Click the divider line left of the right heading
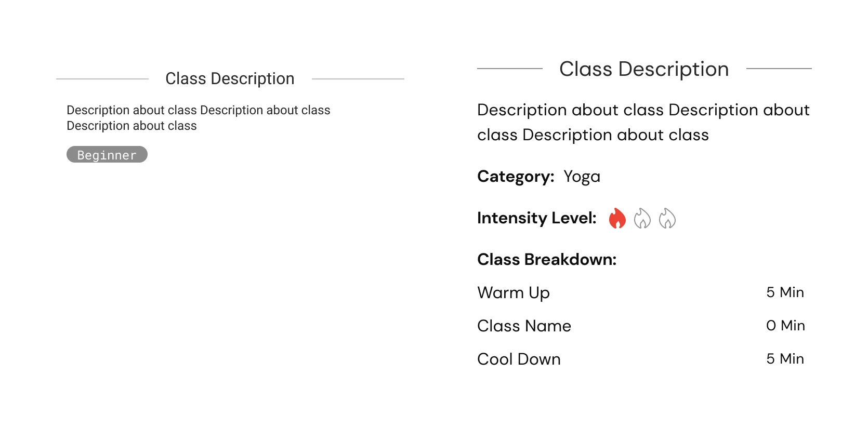The image size is (868, 428). pos(509,68)
